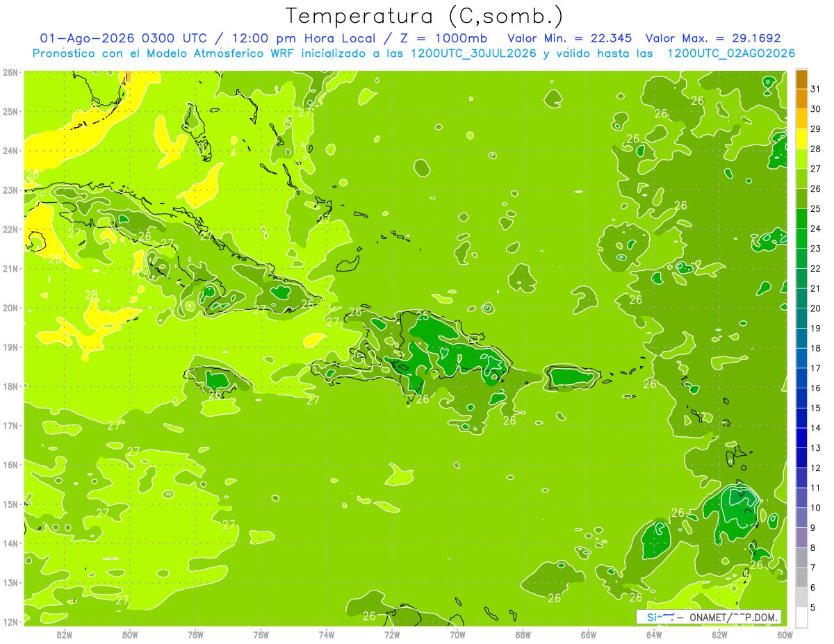Click the 64W longitude axis label
This screenshot has width=834, height=644.
[654, 634]
